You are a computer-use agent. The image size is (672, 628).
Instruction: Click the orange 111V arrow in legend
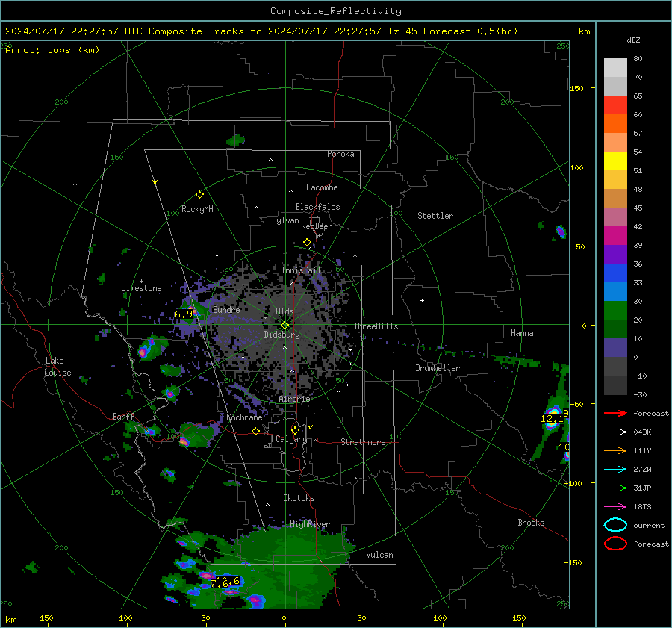[x=615, y=450]
